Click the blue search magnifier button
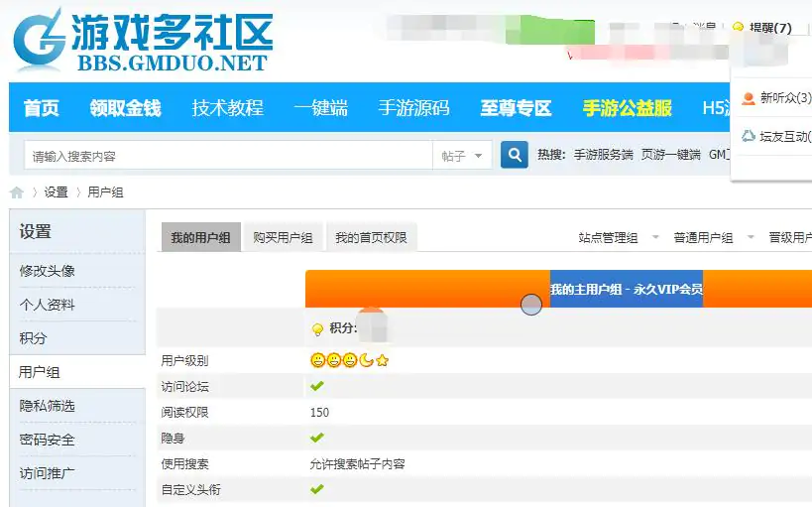Viewport: 812px width, 507px height. 515,155
